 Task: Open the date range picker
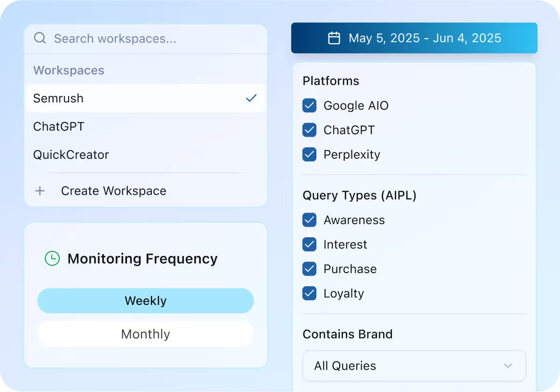pos(414,38)
